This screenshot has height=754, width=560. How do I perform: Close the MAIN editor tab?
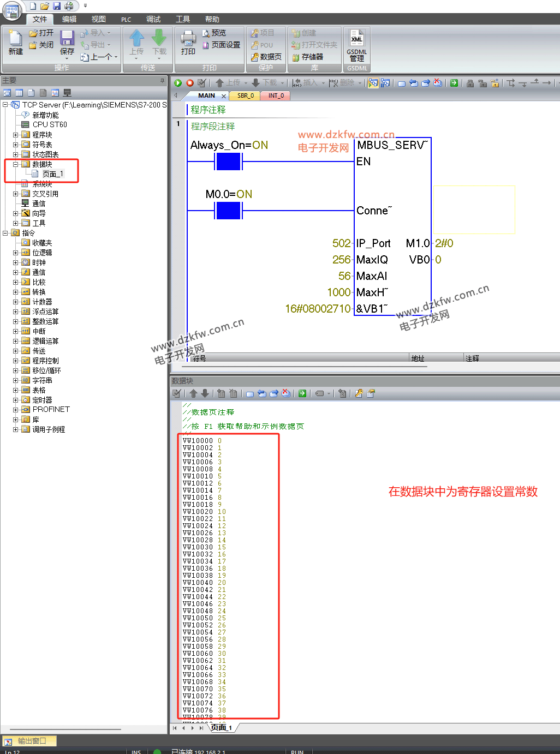tap(224, 96)
